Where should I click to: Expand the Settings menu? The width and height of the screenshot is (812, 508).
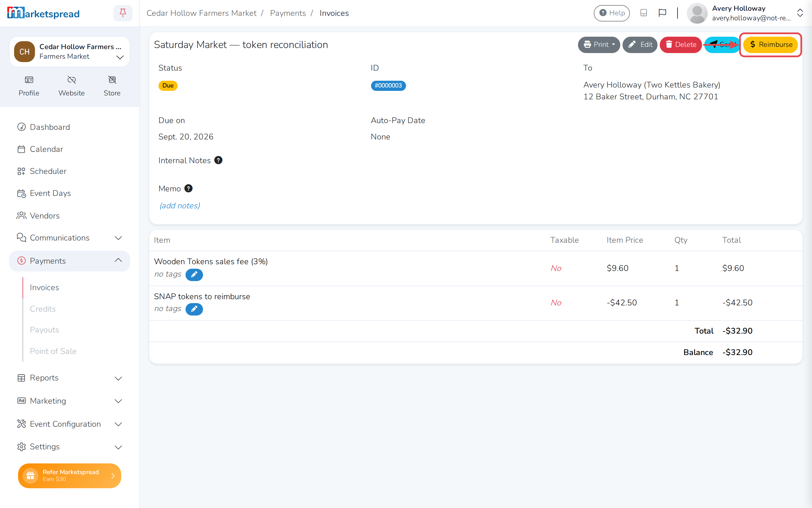tap(69, 447)
